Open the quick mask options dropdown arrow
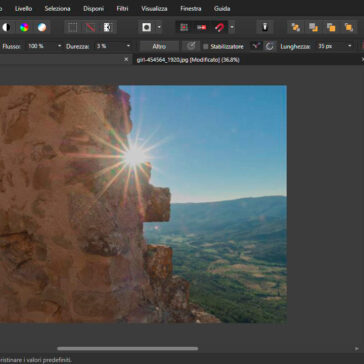This screenshot has width=364, height=364. (x=159, y=27)
